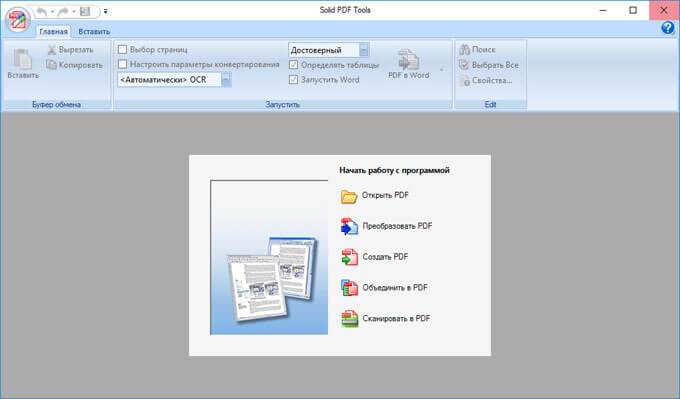Click the Объединить в PDF icon

tap(349, 288)
